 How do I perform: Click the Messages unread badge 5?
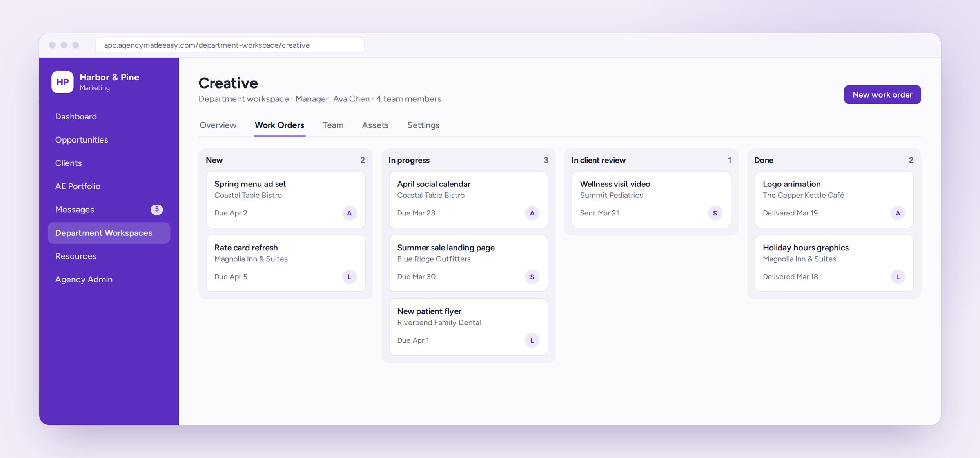[x=157, y=209]
